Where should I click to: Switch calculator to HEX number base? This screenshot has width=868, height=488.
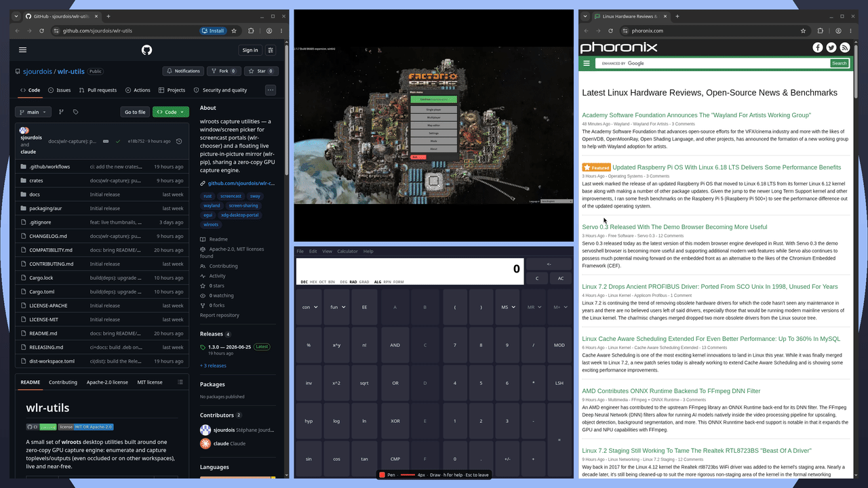[313, 282]
